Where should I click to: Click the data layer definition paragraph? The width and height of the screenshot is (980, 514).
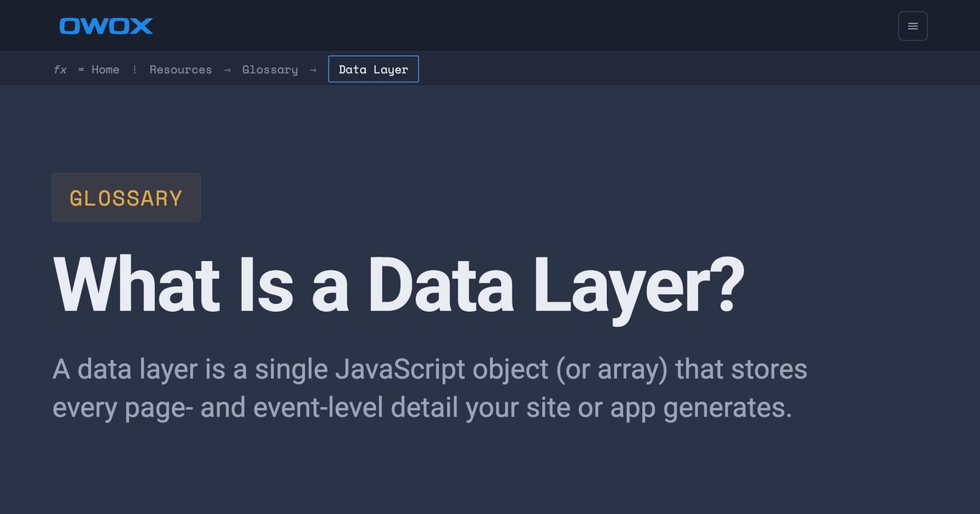tap(430, 388)
